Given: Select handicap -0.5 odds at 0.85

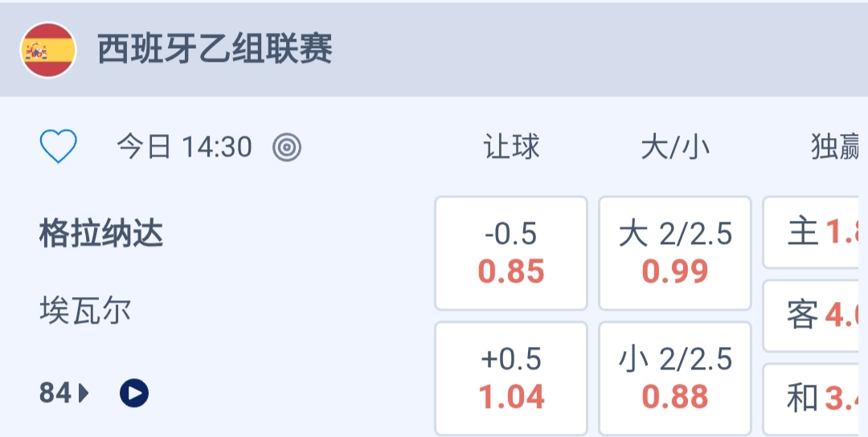Looking at the screenshot, I should (511, 253).
